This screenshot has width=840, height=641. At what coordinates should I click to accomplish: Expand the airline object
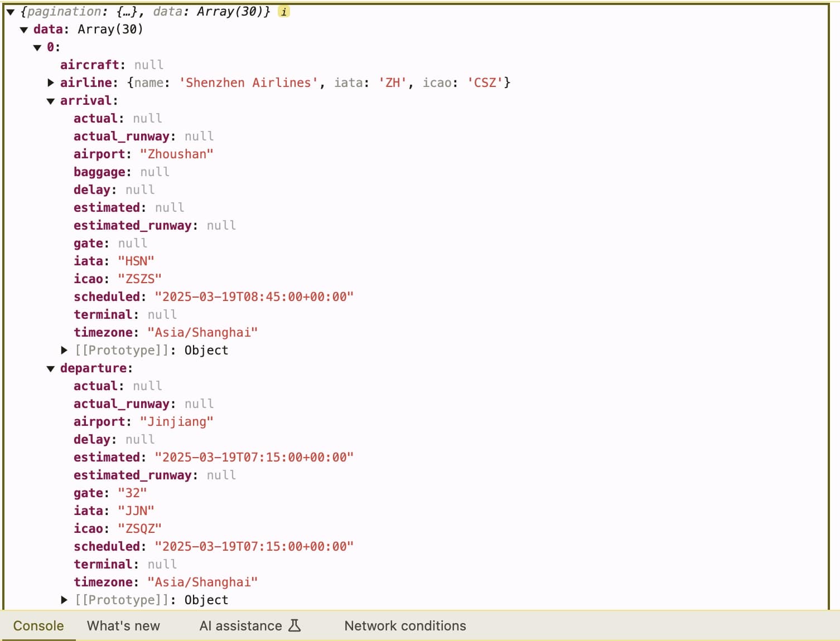(x=51, y=82)
